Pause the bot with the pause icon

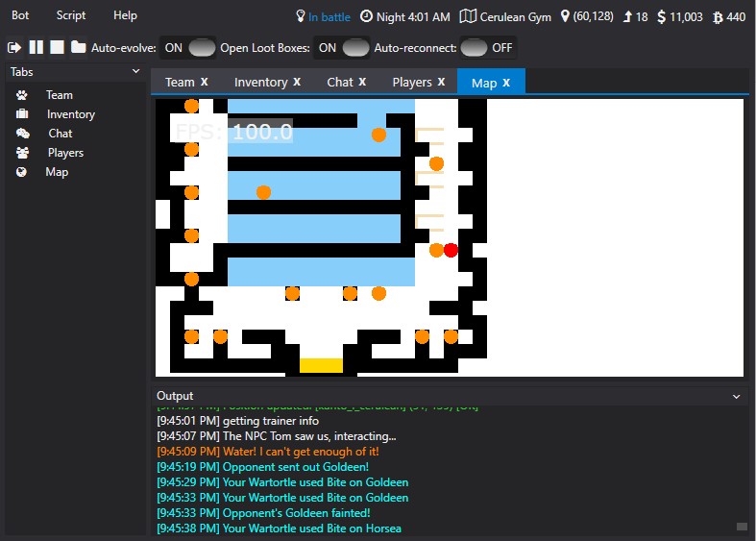37,47
